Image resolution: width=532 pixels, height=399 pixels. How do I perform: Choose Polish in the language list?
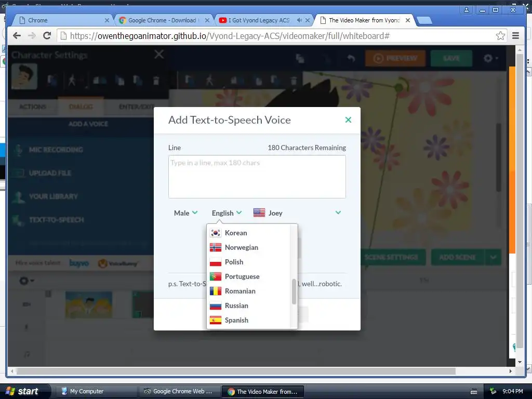point(248,262)
